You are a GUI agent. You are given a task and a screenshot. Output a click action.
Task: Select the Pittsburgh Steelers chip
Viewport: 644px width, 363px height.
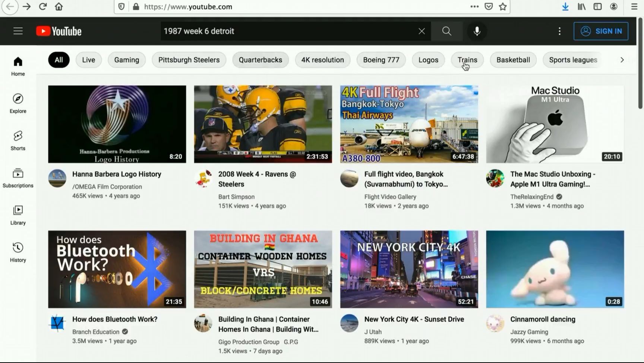[189, 60]
